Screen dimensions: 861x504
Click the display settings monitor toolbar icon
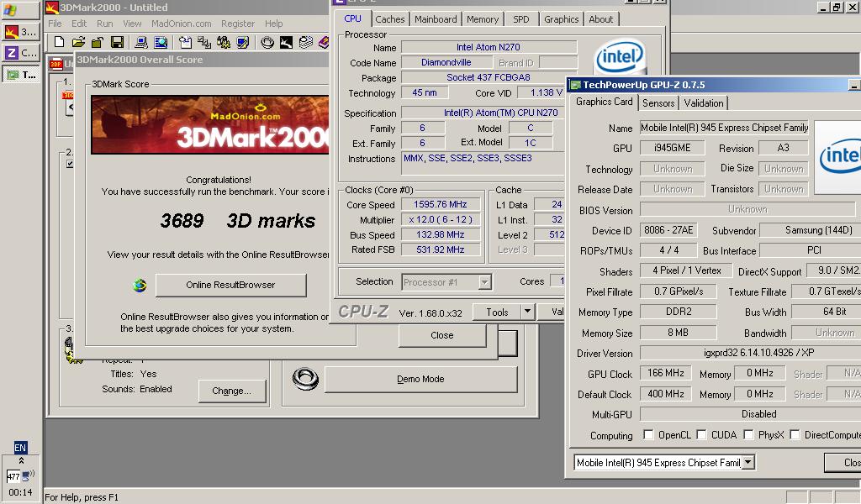point(243,42)
